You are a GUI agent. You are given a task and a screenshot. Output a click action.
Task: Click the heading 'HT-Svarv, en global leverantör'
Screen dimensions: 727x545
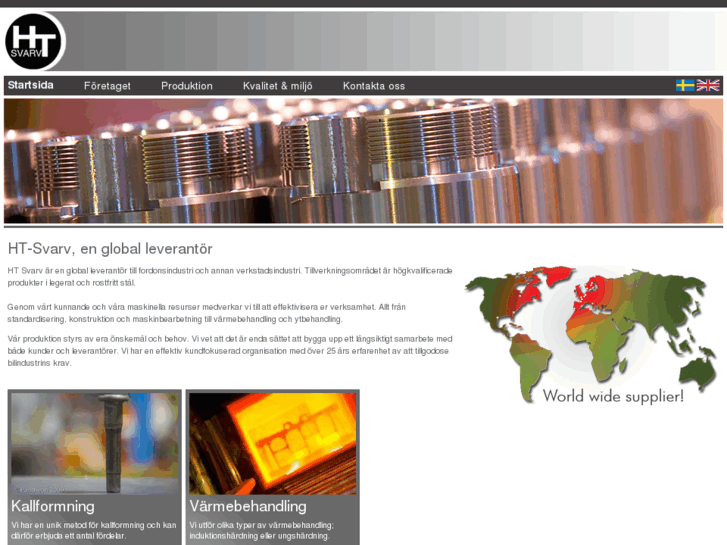[x=110, y=249]
